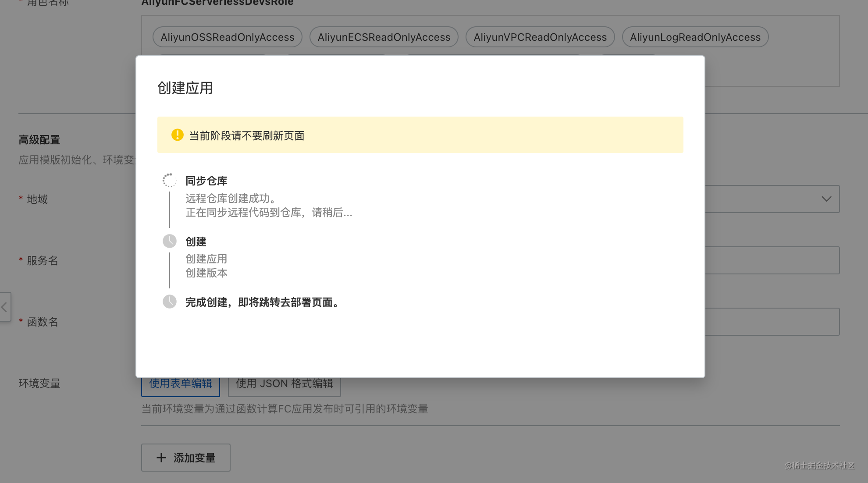
Task: Click the 函数名 input field
Action: click(772, 322)
